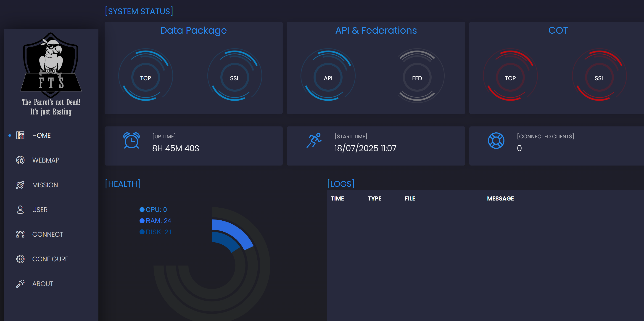Image resolution: width=644 pixels, height=321 pixels.
Task: Click the lifebuoy CONNECTED CLIENTS icon
Action: pyautogui.click(x=496, y=140)
